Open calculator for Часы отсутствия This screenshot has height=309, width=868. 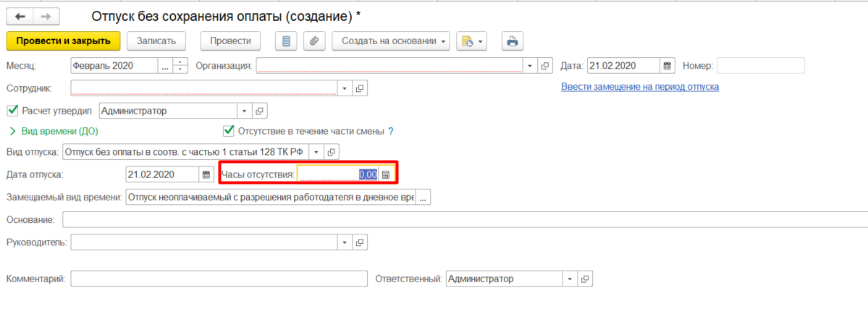click(x=387, y=174)
